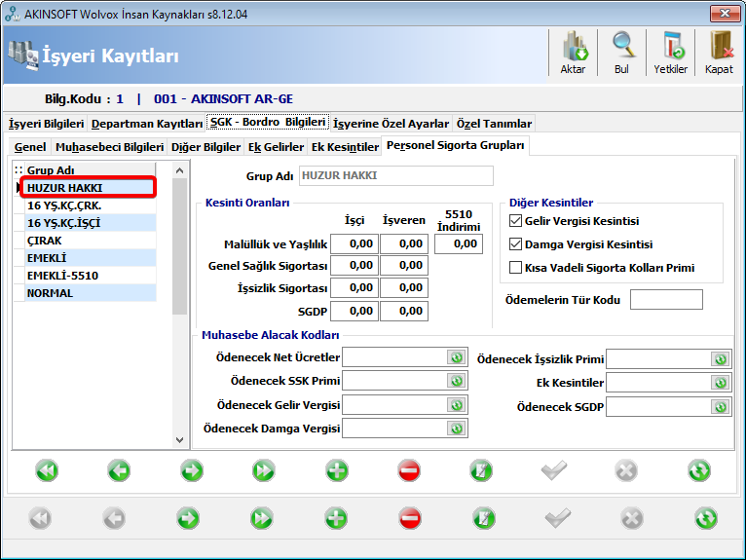Toggle Gelir Vergisi Kesintisi checkbox
This screenshot has height=560, width=746.
515,221
